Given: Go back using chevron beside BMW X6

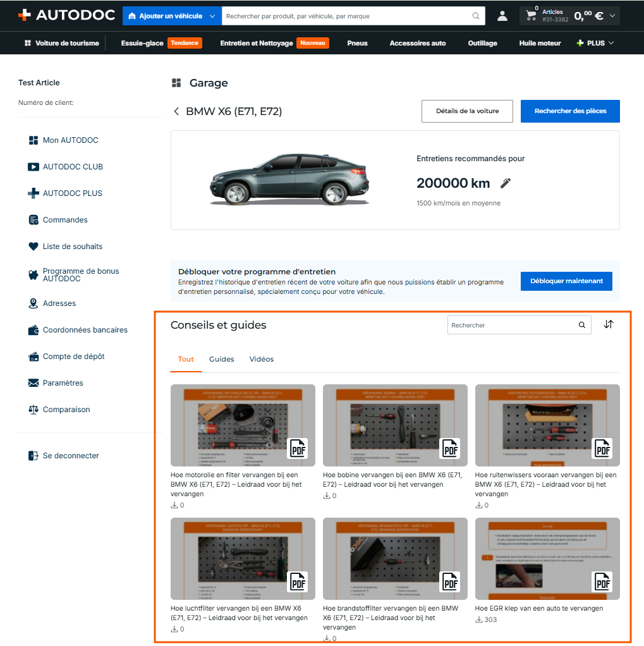Looking at the screenshot, I should point(176,111).
